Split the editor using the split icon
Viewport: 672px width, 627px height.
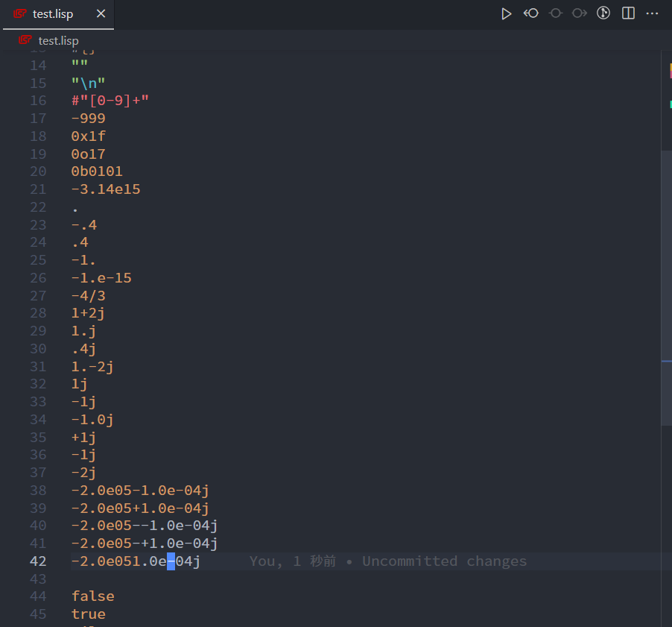tap(627, 13)
